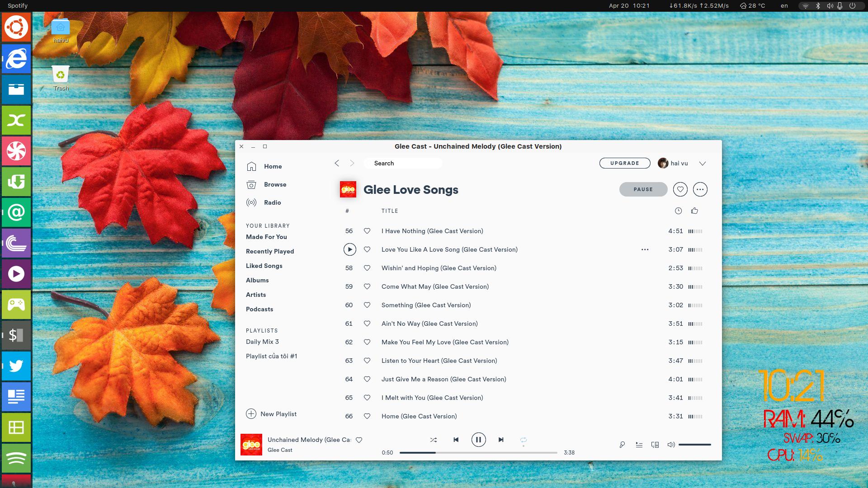Open the Trash on the desktop
This screenshot has width=868, height=488.
[61, 78]
